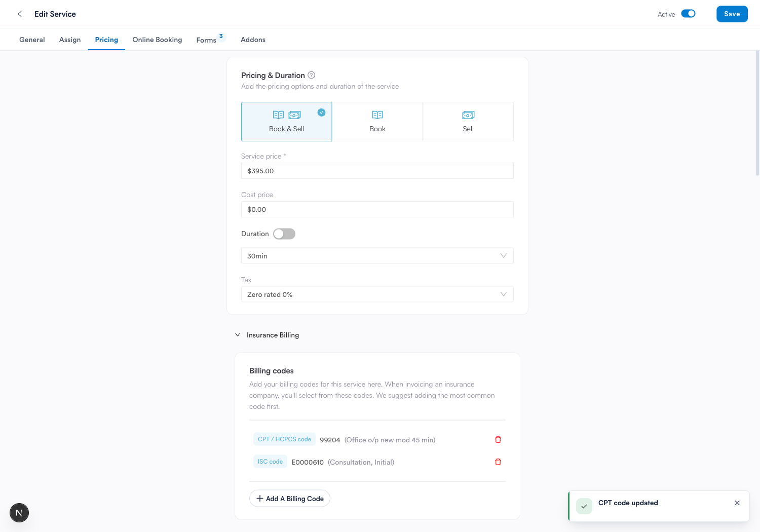Click the Consultation, Initial description

361,462
